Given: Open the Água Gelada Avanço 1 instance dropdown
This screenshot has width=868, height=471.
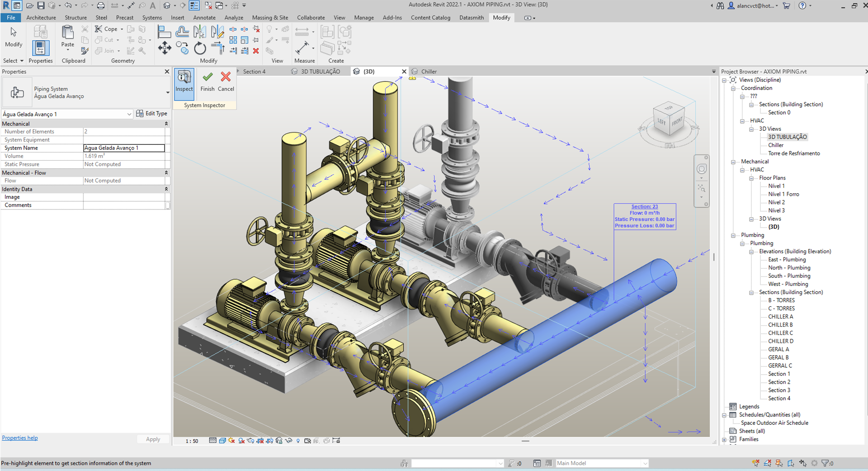Looking at the screenshot, I should tap(129, 114).
